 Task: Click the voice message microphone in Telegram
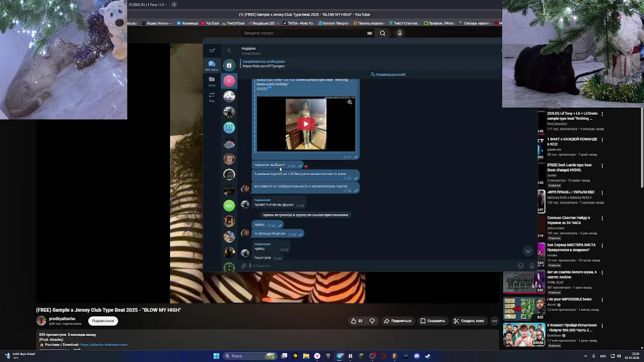click(x=531, y=265)
